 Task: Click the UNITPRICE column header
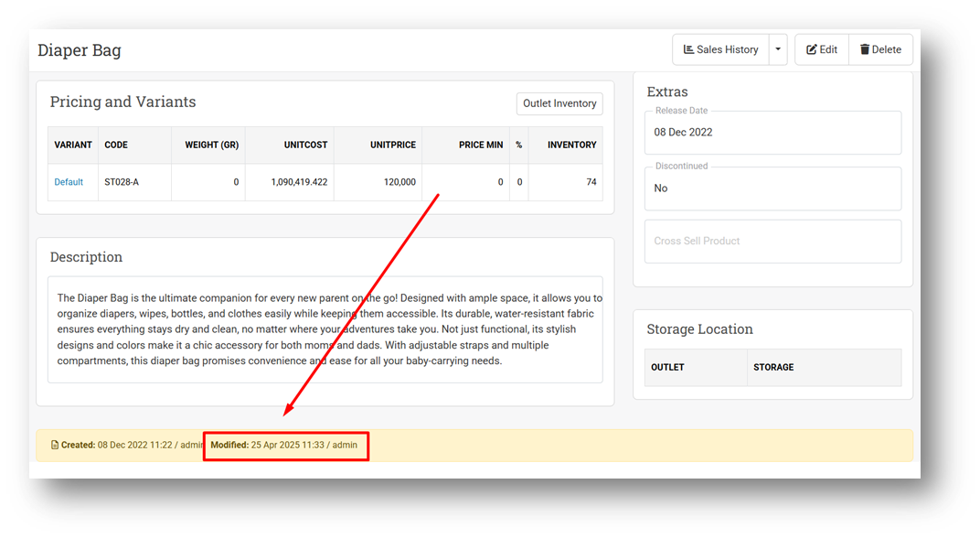click(378, 145)
